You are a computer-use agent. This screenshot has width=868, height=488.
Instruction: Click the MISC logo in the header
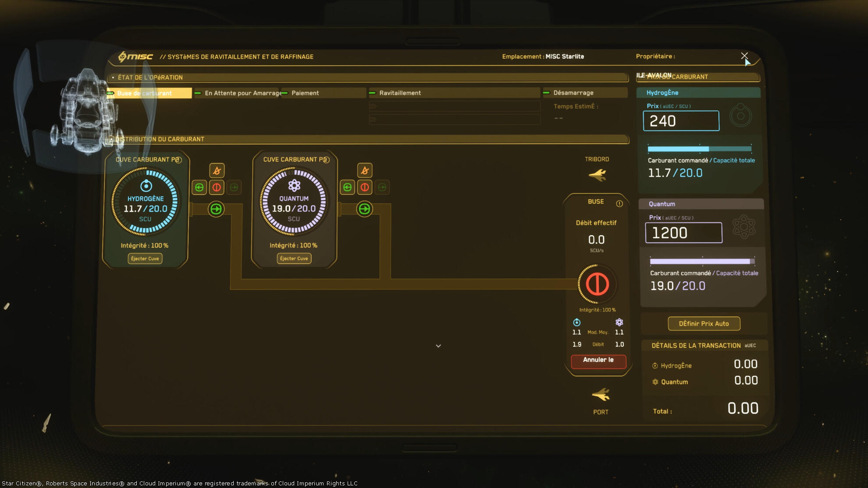pyautogui.click(x=135, y=57)
